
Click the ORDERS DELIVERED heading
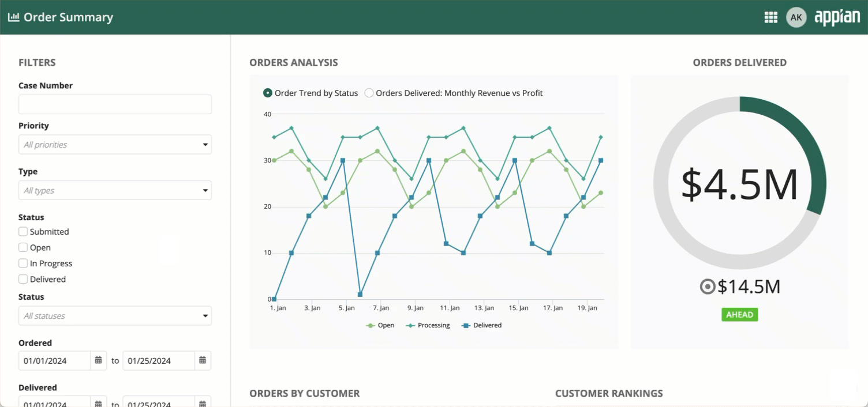tap(740, 63)
